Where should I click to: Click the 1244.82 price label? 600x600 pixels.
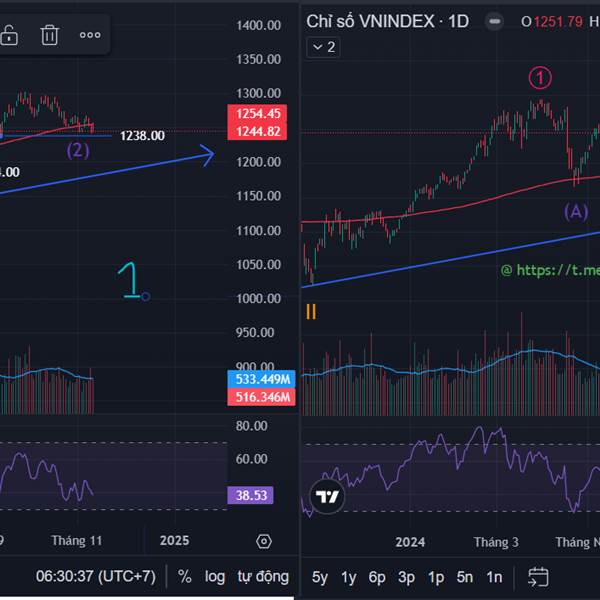pos(257,131)
